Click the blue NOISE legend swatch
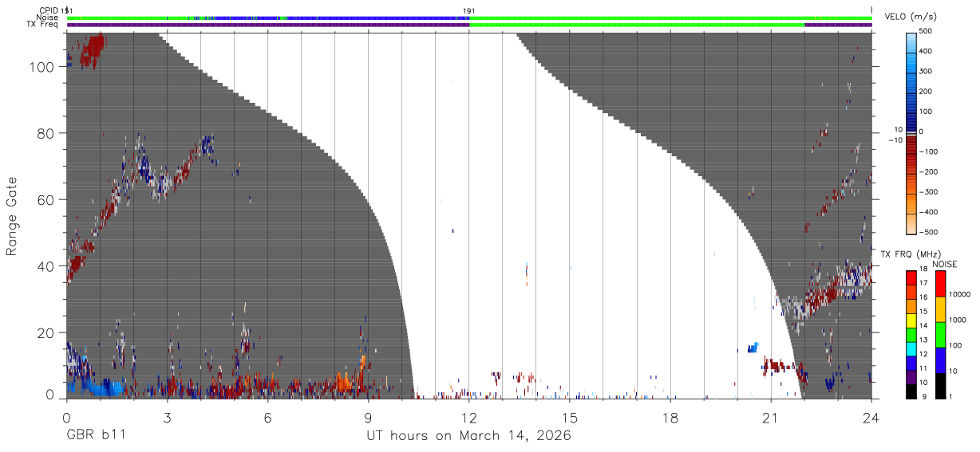 point(941,360)
